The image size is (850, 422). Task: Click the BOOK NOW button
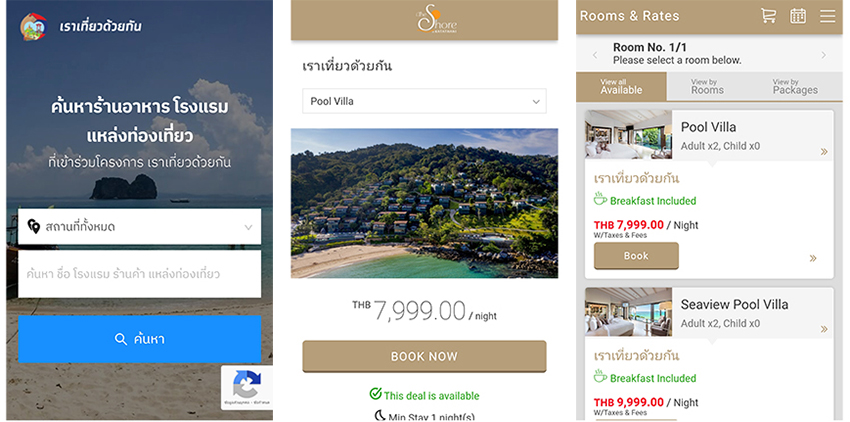click(424, 356)
